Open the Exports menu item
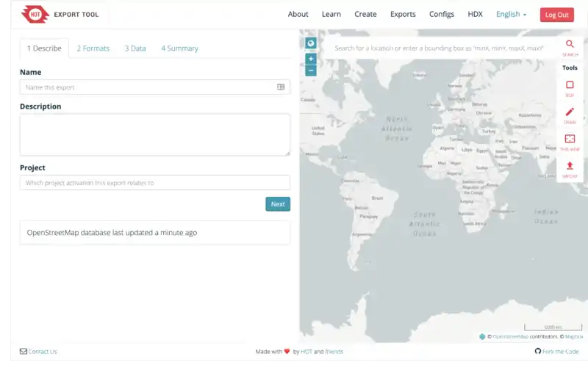This screenshot has height=373, width=588. pos(403,14)
